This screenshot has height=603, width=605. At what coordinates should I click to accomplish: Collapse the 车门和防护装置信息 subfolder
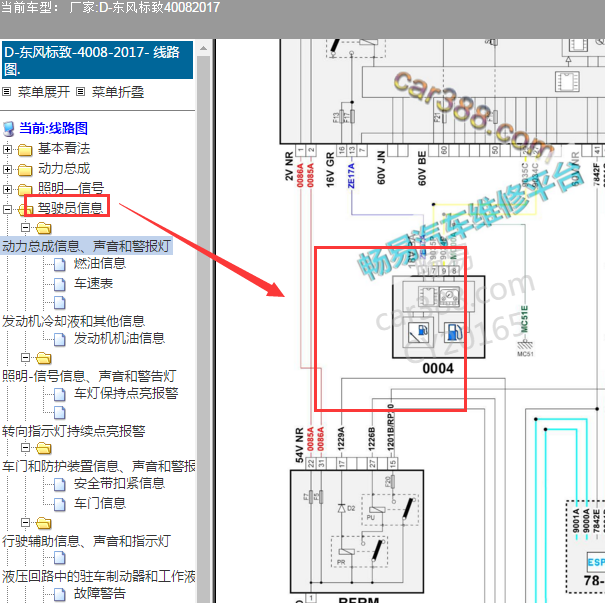[25, 448]
